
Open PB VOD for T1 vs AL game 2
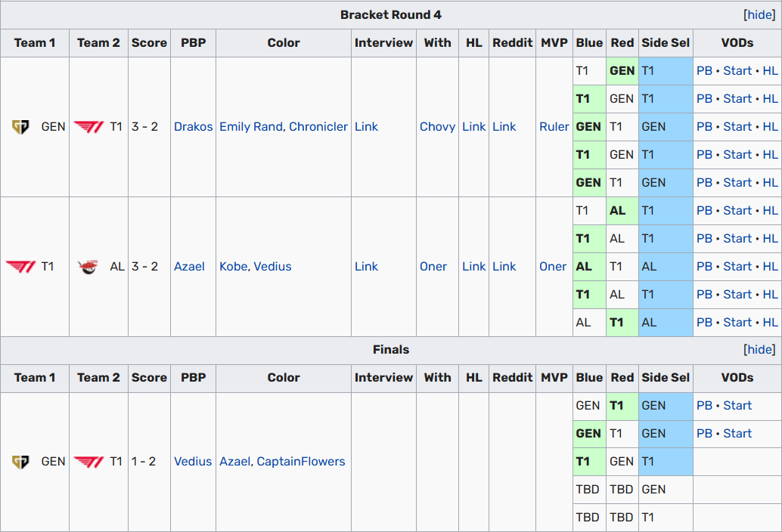click(704, 239)
